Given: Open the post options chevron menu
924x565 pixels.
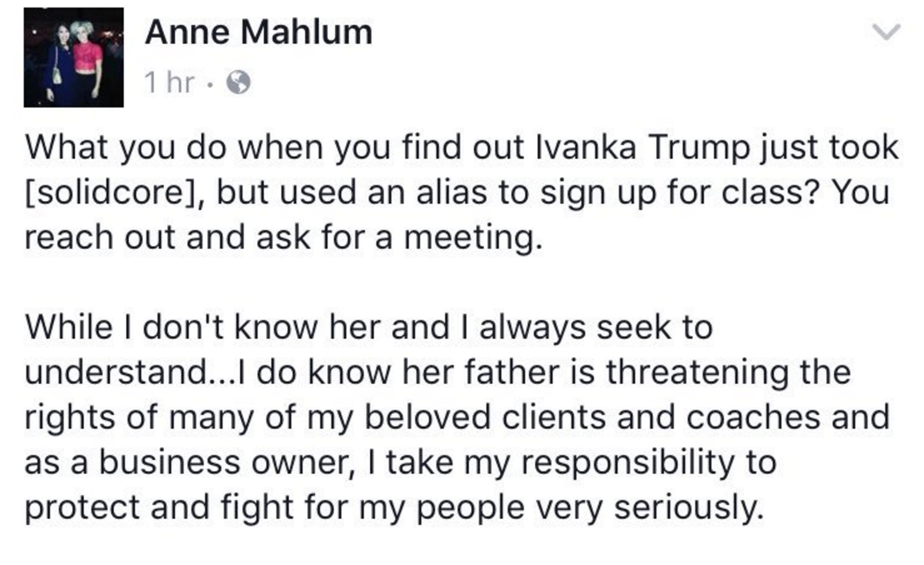Looking at the screenshot, I should (x=886, y=31).
